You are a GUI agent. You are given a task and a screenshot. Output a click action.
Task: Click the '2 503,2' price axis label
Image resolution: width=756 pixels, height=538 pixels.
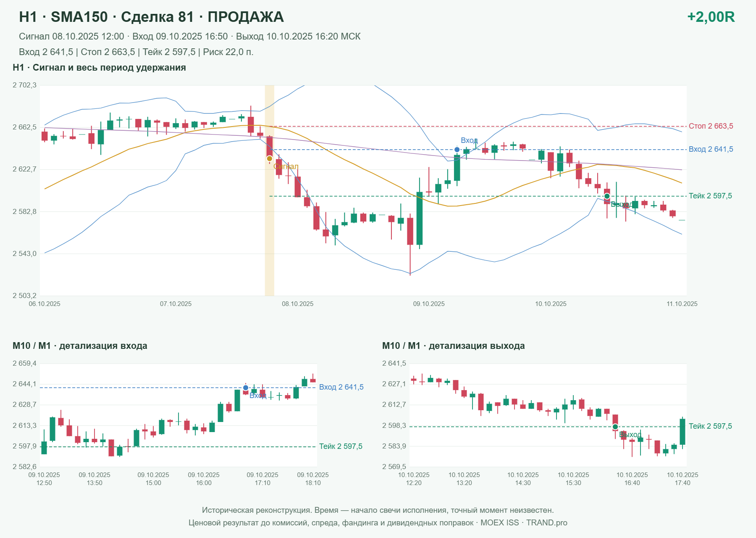(25, 295)
